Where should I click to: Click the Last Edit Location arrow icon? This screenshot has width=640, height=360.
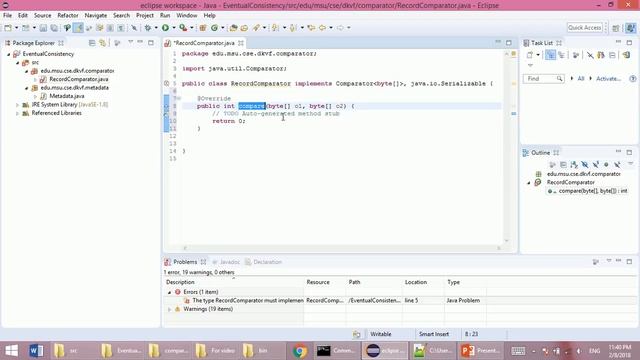pyautogui.click(x=311, y=28)
